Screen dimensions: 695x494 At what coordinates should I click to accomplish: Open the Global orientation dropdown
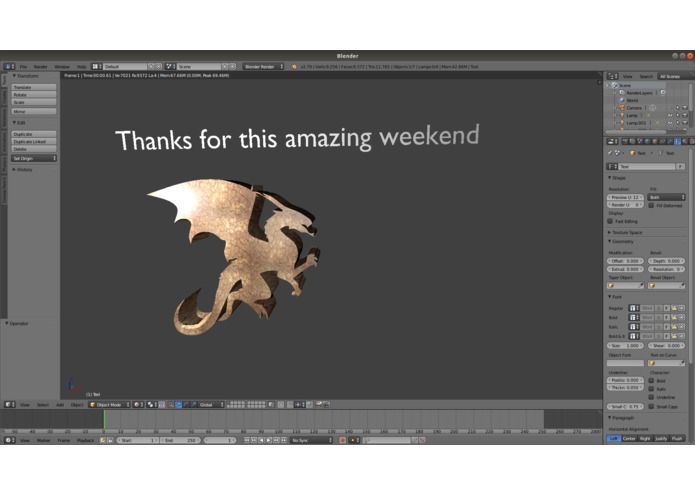click(x=209, y=405)
